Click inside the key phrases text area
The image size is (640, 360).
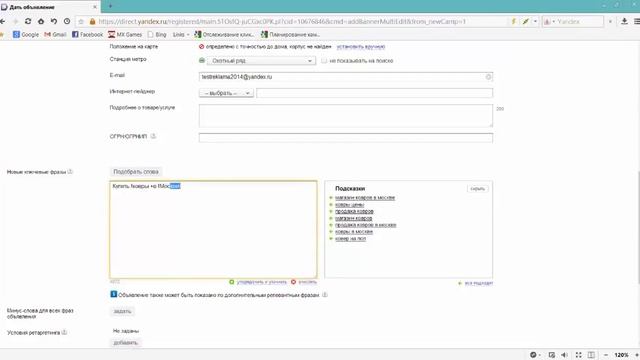[213, 229]
